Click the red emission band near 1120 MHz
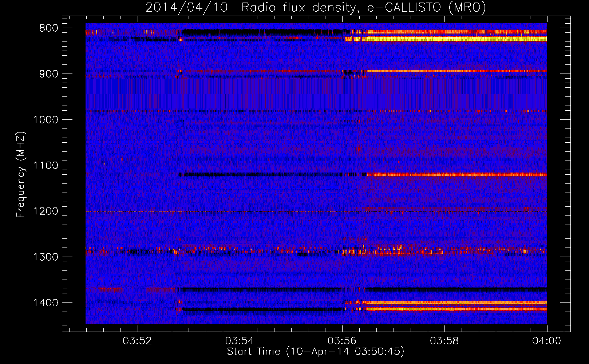Screen dimensions: 589x364 coord(457,175)
